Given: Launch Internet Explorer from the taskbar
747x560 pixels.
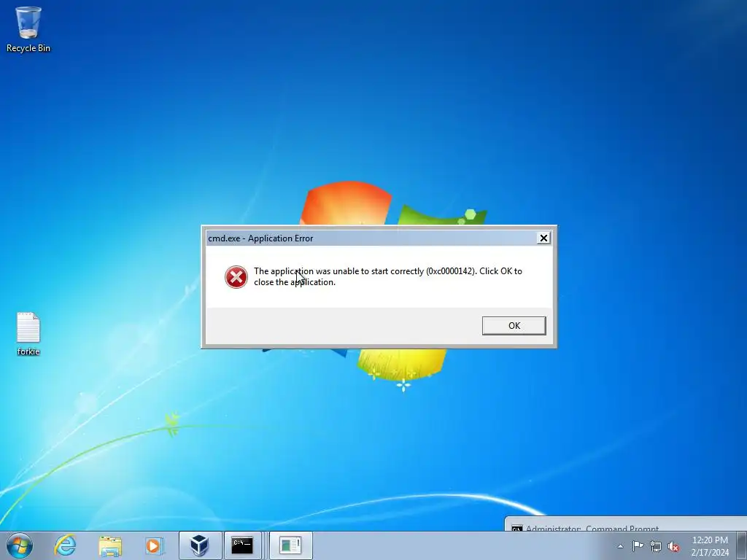Looking at the screenshot, I should pyautogui.click(x=65, y=545).
